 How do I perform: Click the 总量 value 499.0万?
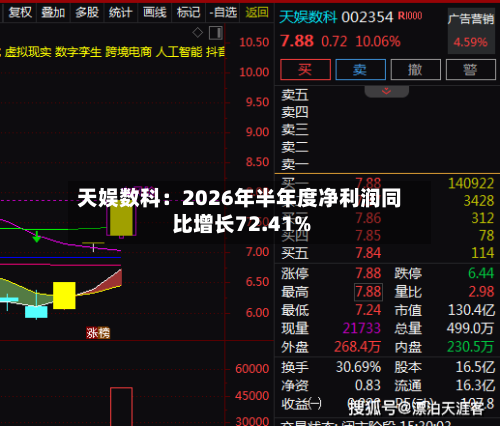[470, 329]
